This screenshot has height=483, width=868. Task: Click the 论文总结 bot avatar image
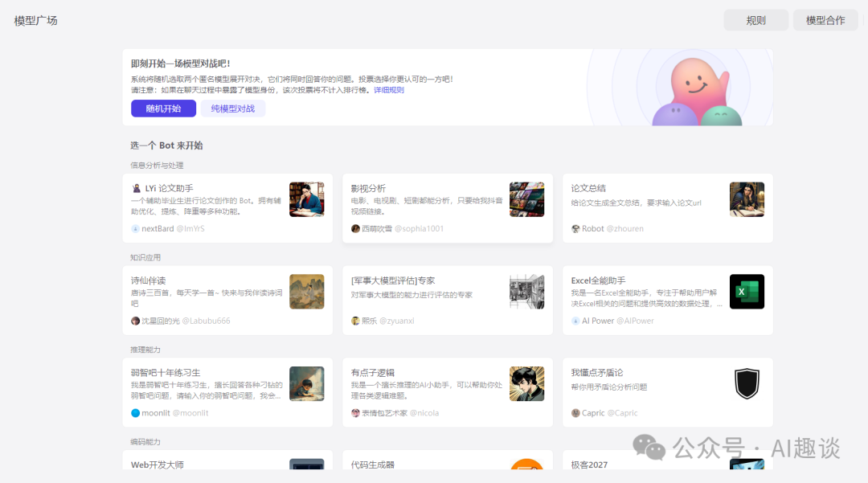tap(747, 199)
